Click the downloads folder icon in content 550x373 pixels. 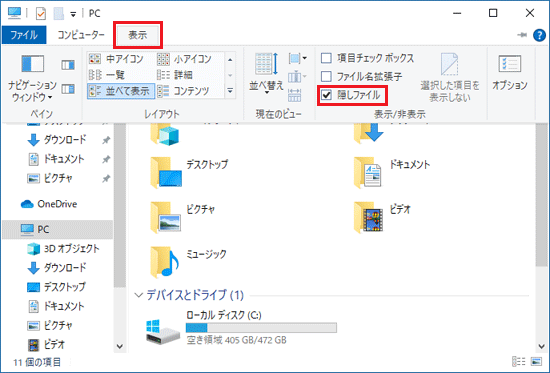[x=368, y=133]
